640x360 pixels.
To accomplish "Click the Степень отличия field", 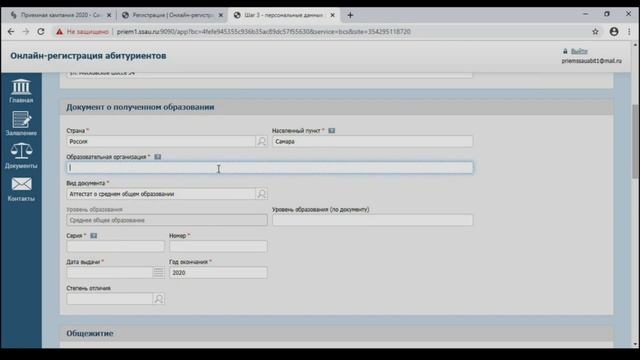I will 110,299.
